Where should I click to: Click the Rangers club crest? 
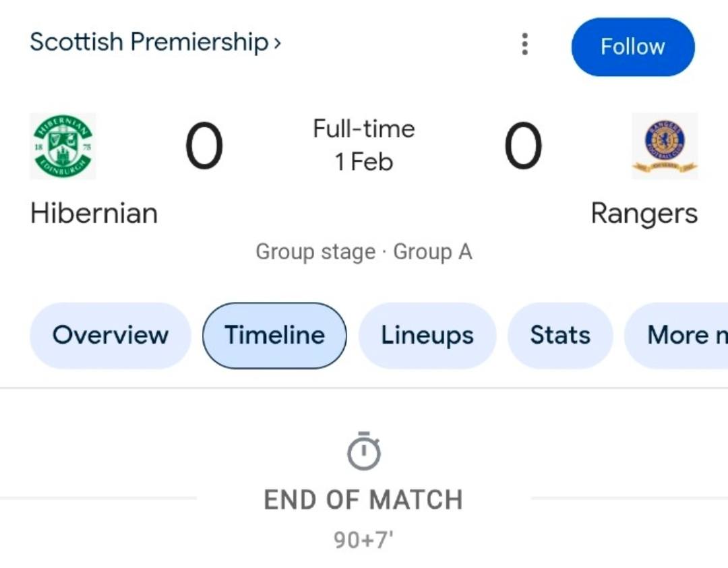click(x=665, y=146)
